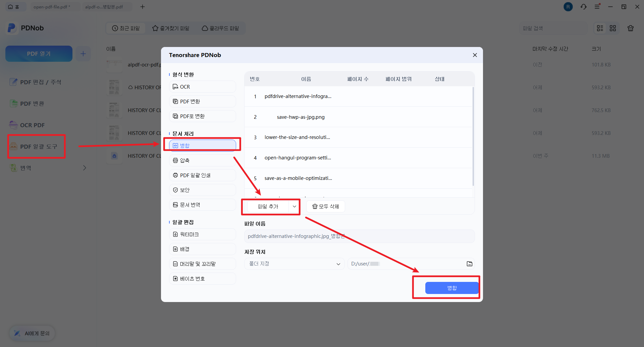The height and width of the screenshot is (347, 644).
Task: Open PDF 일괄 인쇄 batch print
Action: 203,175
